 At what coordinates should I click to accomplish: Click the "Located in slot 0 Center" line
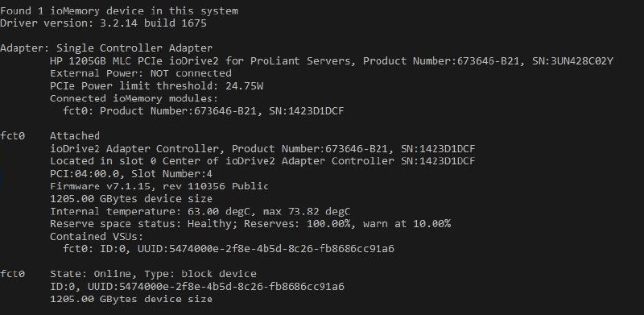pyautogui.click(x=262, y=161)
